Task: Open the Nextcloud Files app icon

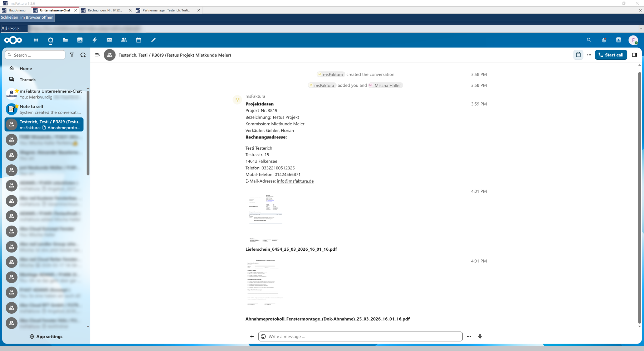Action: point(65,40)
